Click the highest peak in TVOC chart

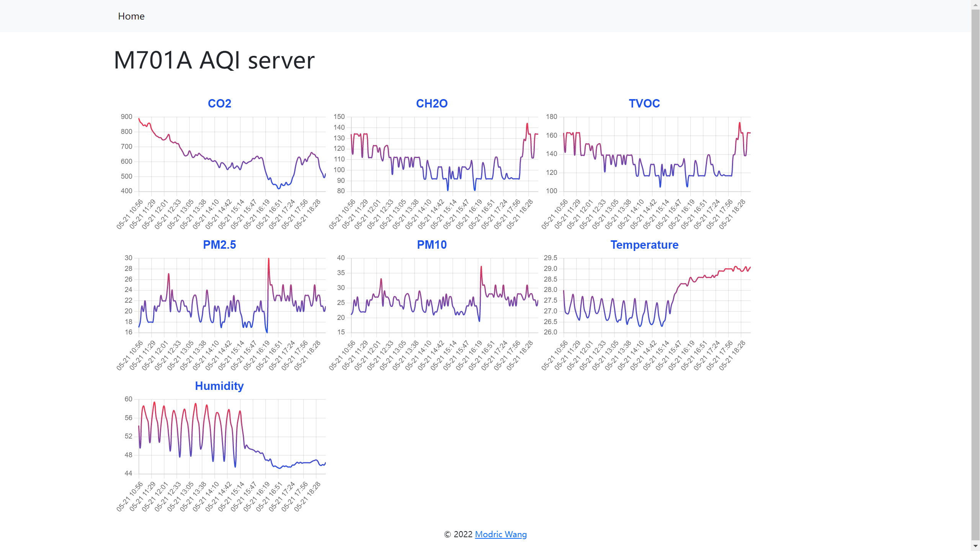[740, 123]
